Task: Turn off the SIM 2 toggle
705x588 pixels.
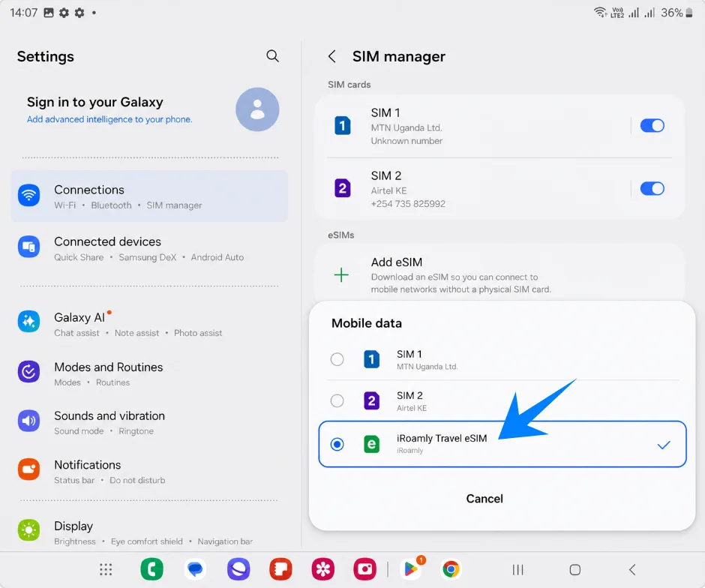Action: coord(652,188)
